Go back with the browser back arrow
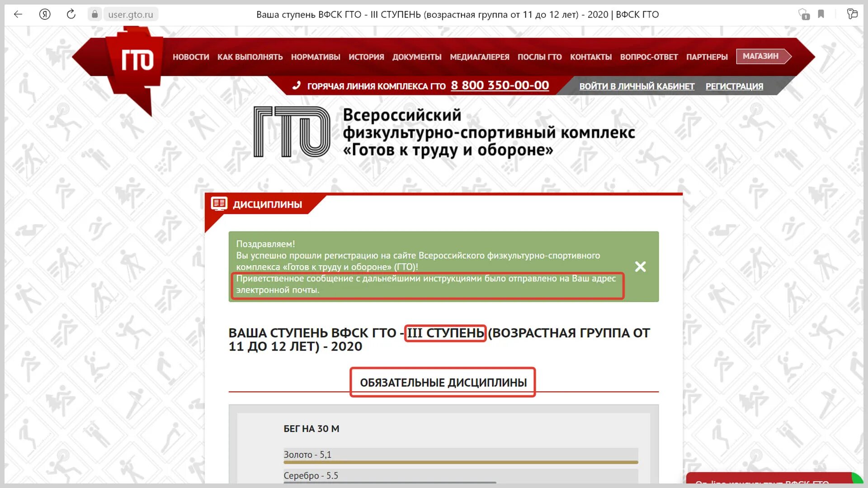Viewport: 868px width, 488px height. [x=18, y=14]
